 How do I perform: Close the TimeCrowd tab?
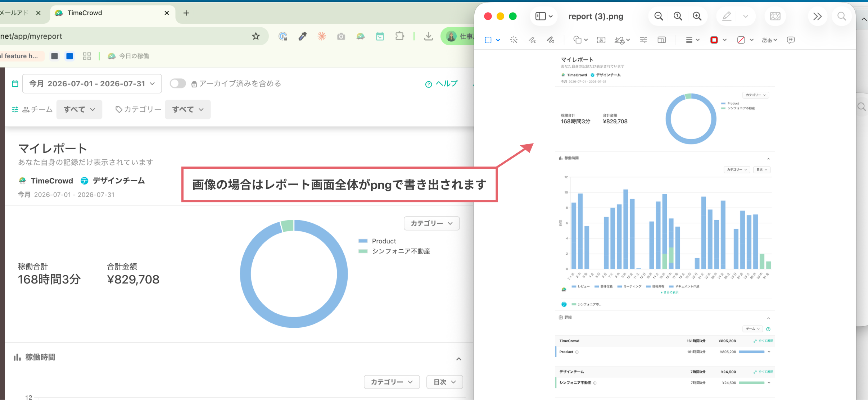[x=167, y=13]
